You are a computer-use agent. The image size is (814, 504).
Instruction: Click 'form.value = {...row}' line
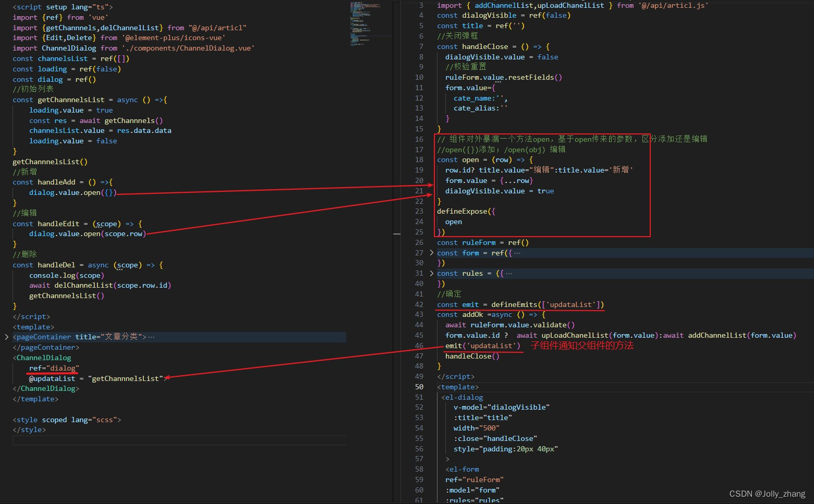pyautogui.click(x=489, y=180)
